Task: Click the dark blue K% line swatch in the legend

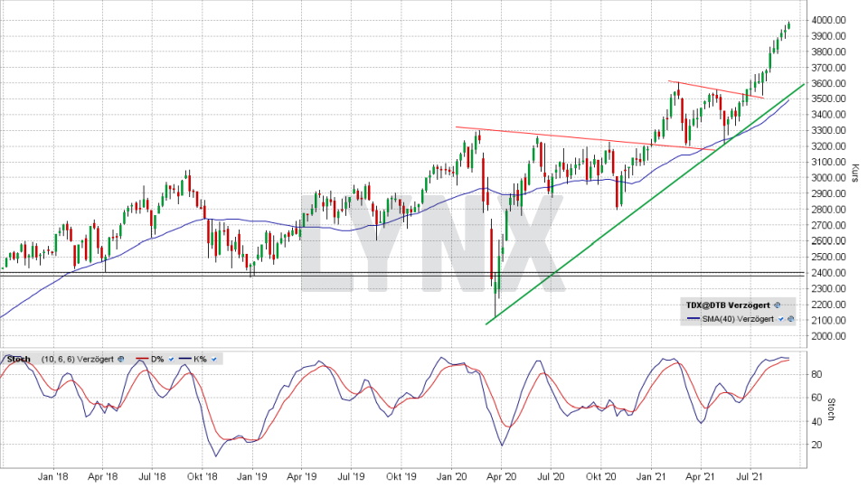Action: point(184,359)
